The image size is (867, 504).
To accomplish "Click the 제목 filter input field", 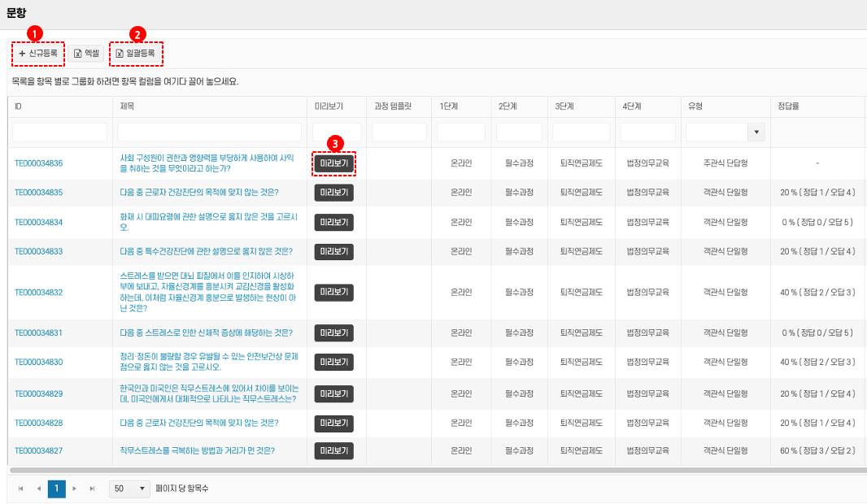I will (211, 132).
